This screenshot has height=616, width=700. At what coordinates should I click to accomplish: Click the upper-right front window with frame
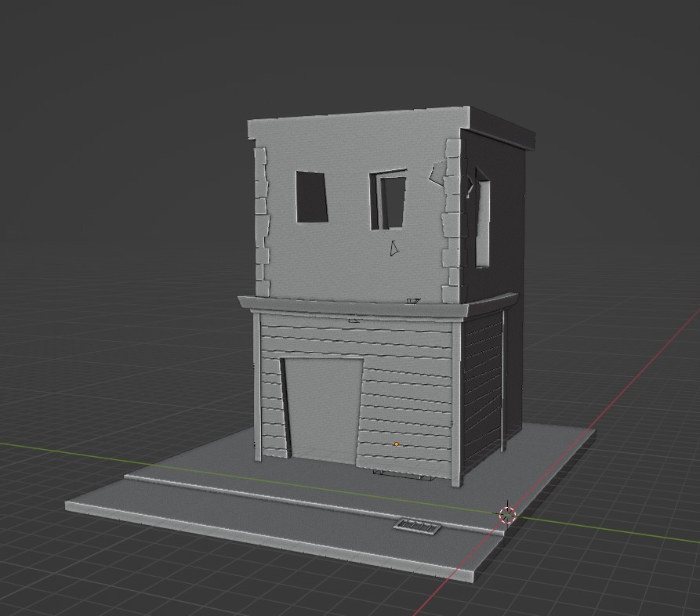click(389, 201)
